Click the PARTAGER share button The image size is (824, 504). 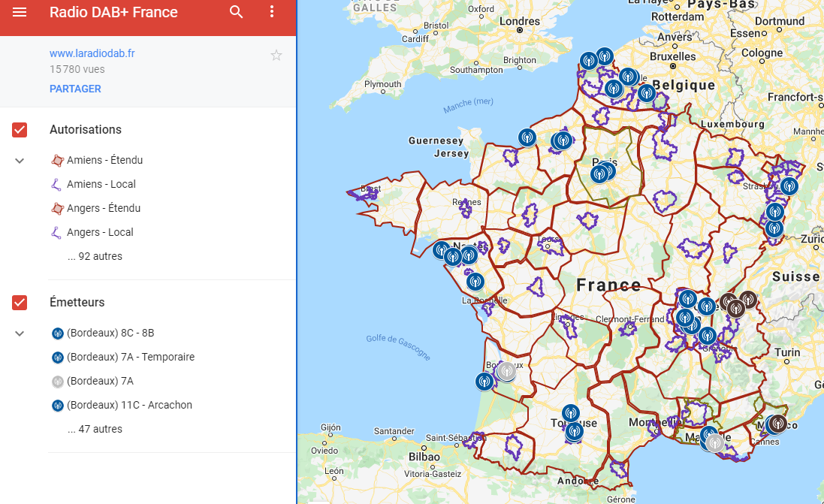75,89
